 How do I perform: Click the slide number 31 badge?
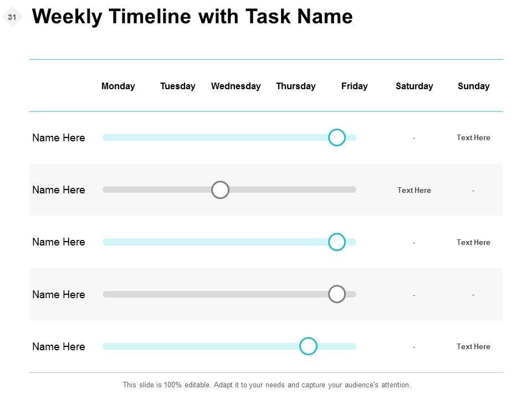tap(12, 18)
